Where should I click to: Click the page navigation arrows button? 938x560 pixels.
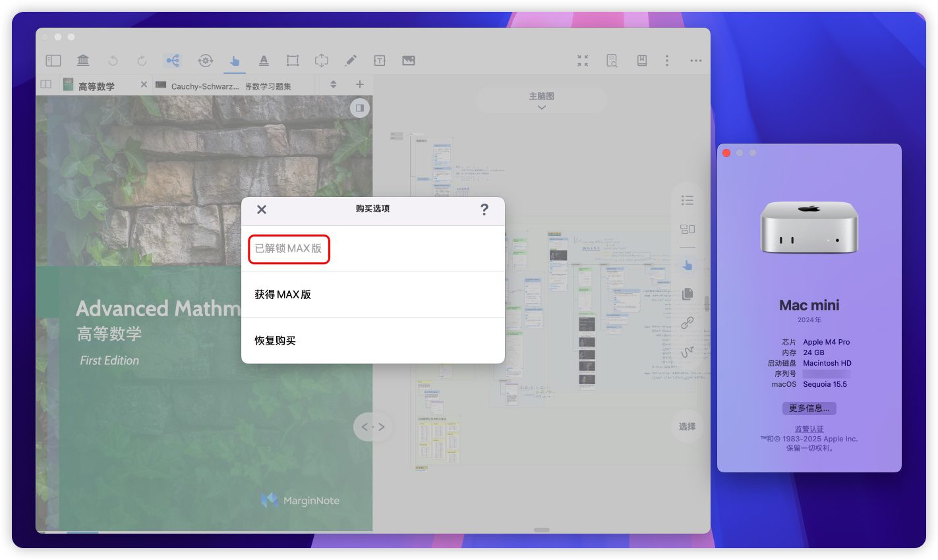(x=373, y=427)
